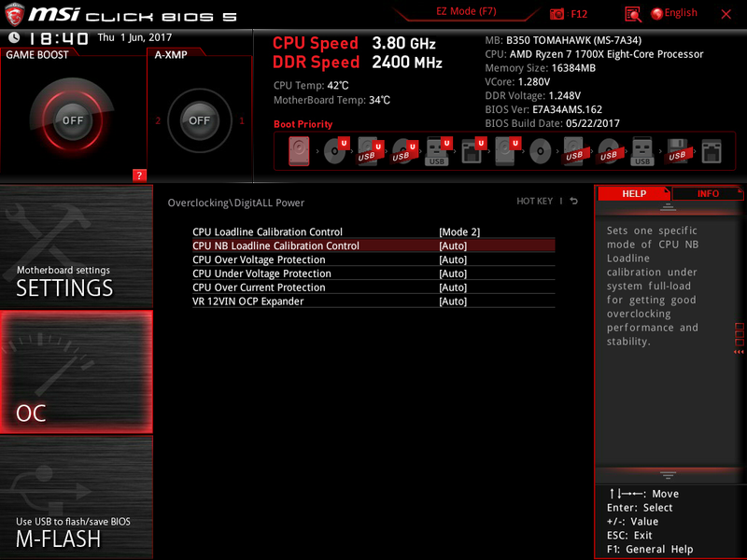The height and width of the screenshot is (560, 747).
Task: Select the legacy USB CD/DVD boot icon
Action: pyautogui.click(x=609, y=151)
